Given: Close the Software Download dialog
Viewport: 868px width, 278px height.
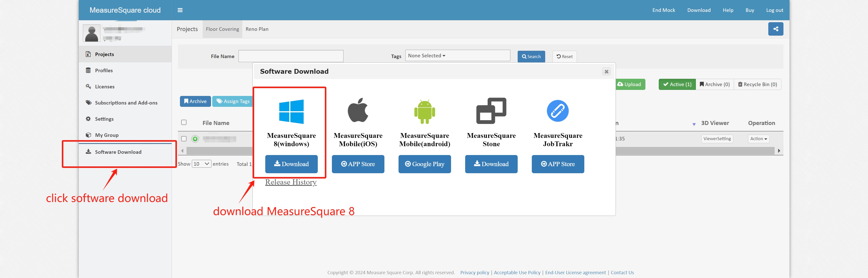Looking at the screenshot, I should (606, 71).
